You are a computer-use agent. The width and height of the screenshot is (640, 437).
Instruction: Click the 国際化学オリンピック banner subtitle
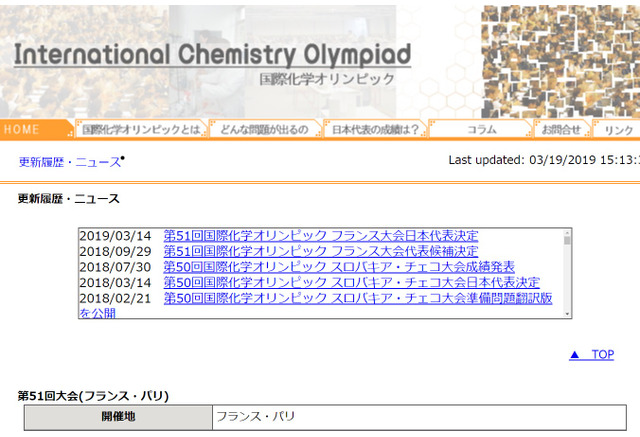click(327, 79)
